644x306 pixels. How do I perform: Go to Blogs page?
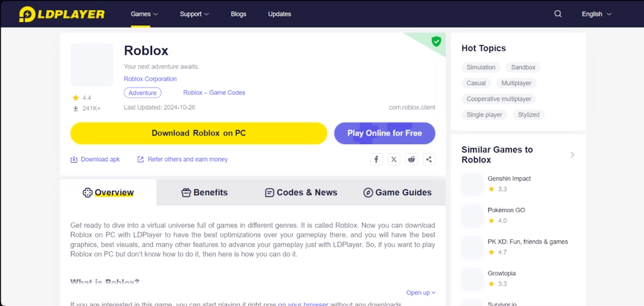pyautogui.click(x=238, y=14)
